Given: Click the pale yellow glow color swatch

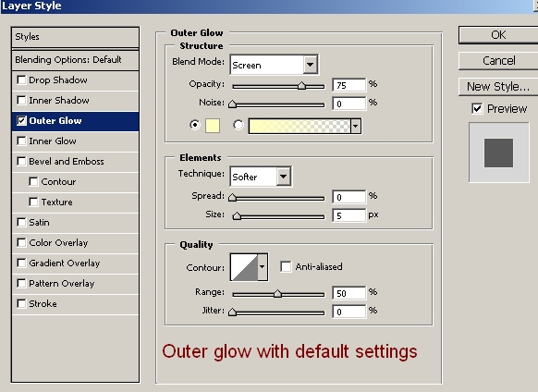Looking at the screenshot, I should pos(213,126).
